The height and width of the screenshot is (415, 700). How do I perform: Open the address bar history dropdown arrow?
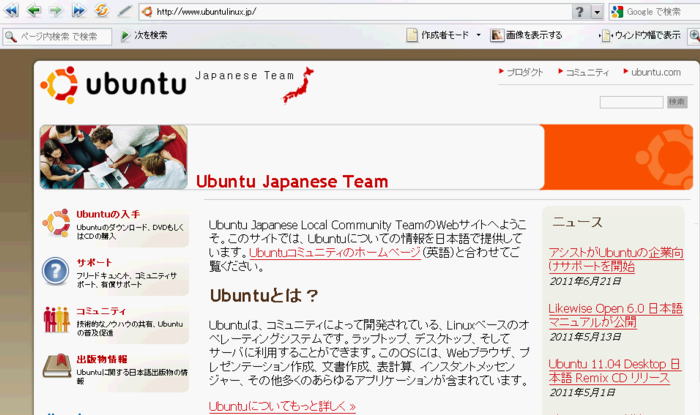tap(597, 12)
